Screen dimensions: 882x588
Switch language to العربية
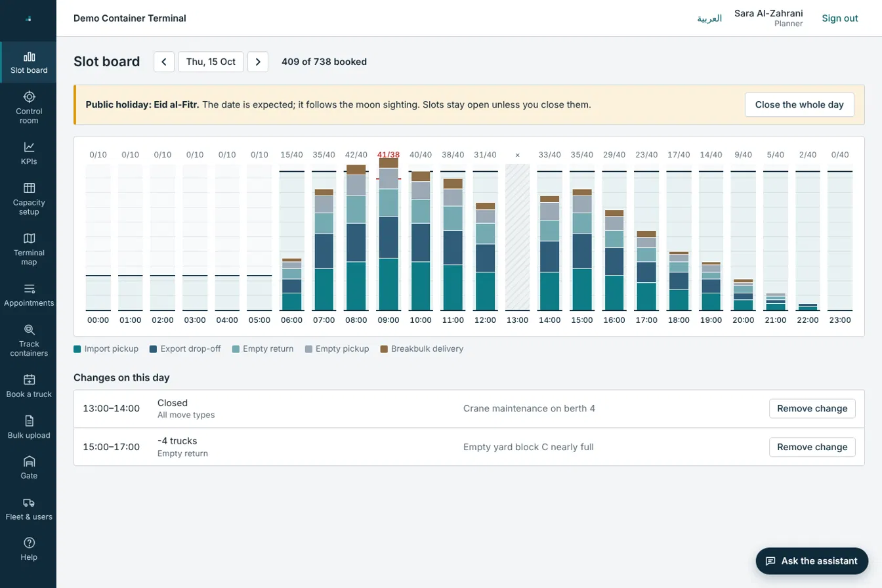pos(709,18)
